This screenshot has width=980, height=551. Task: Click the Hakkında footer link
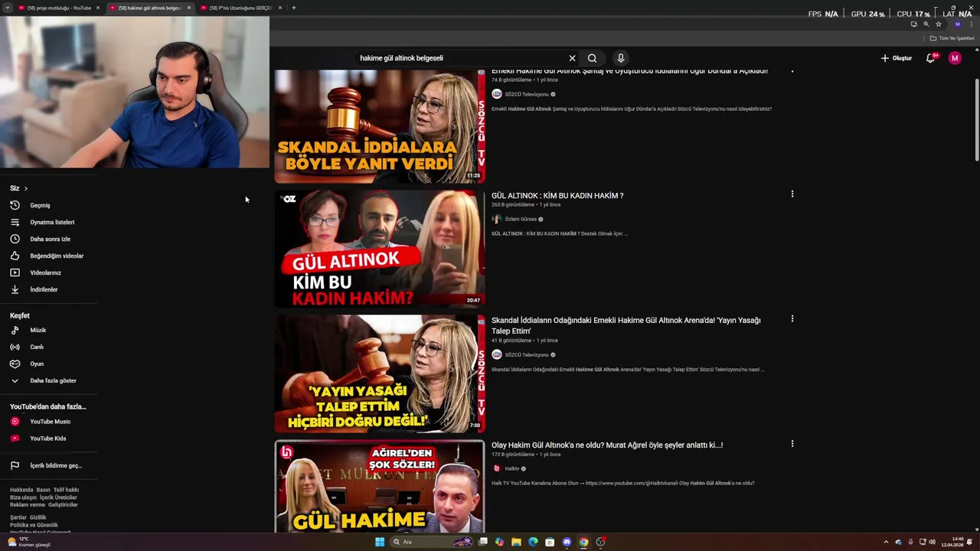[21, 490]
